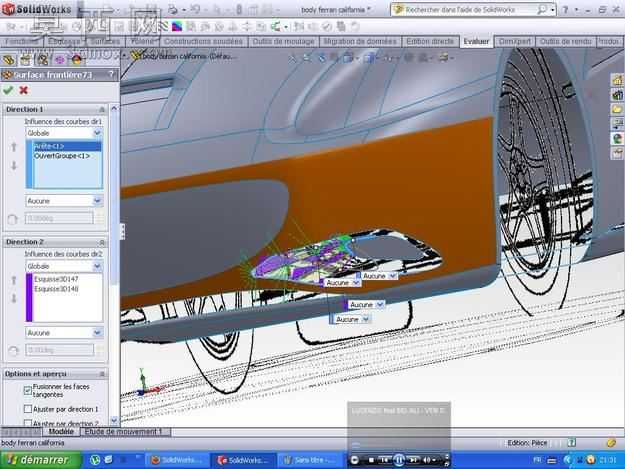Move Direction 1 curve down arrow
The height and width of the screenshot is (469, 625).
[x=14, y=166]
